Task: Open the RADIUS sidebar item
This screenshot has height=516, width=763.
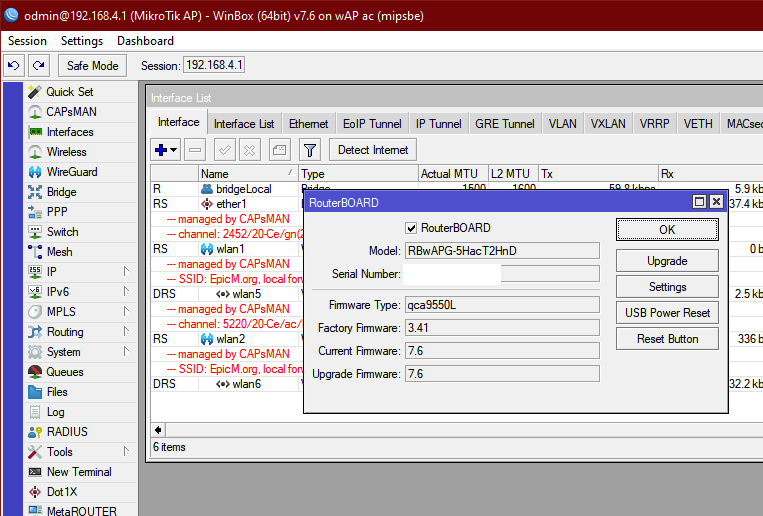Action: tap(67, 432)
